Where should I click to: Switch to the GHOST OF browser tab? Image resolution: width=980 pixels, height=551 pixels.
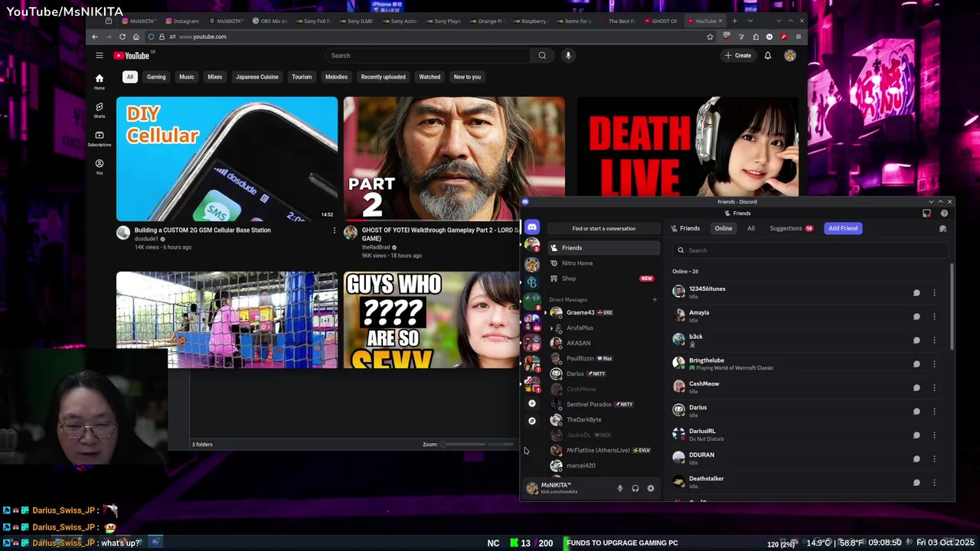[661, 21]
